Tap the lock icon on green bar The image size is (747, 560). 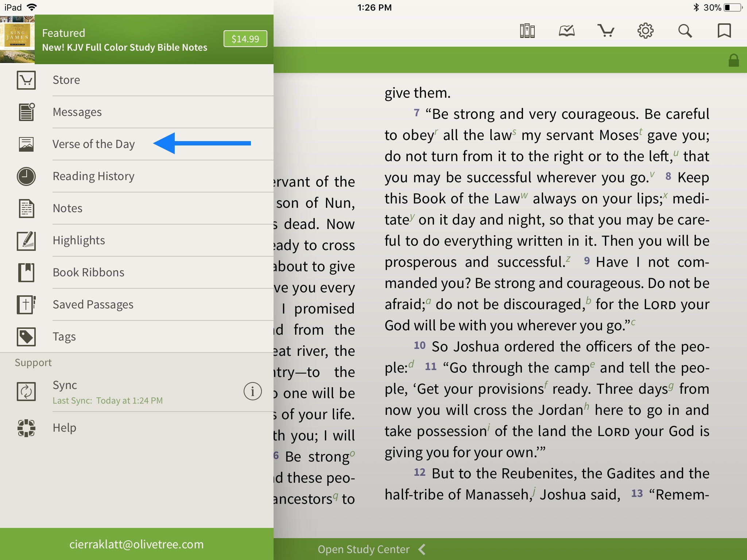click(x=734, y=60)
